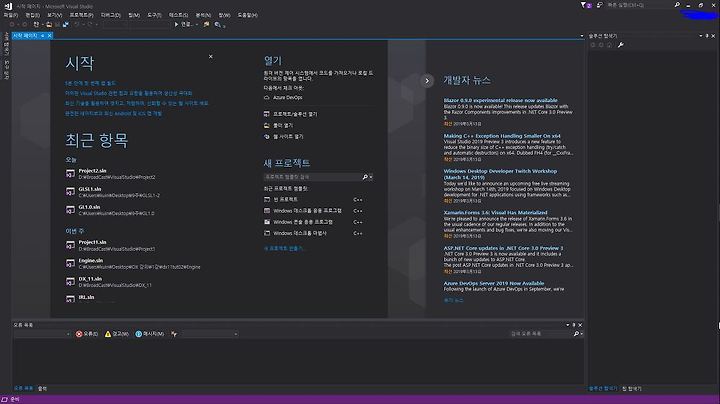Open Solution Explorer window options dropdown
Viewport: 720px width, 404px height.
(701, 35)
